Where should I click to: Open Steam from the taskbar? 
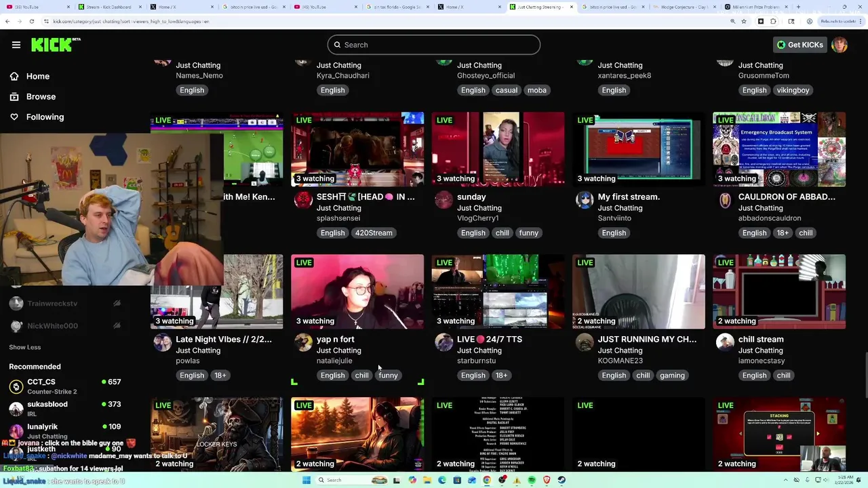coord(561,480)
